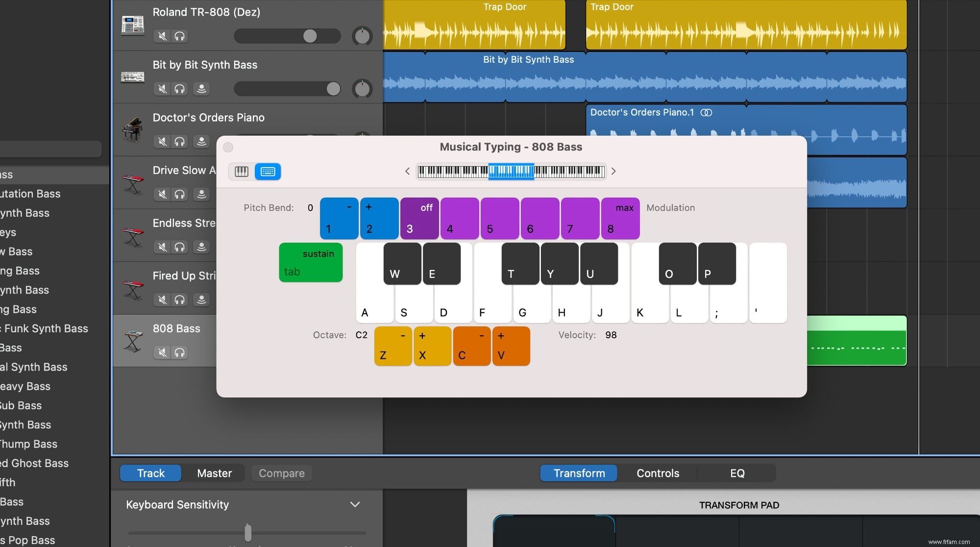
Task: Select the first Trap Door audio region
Action: pos(474,25)
